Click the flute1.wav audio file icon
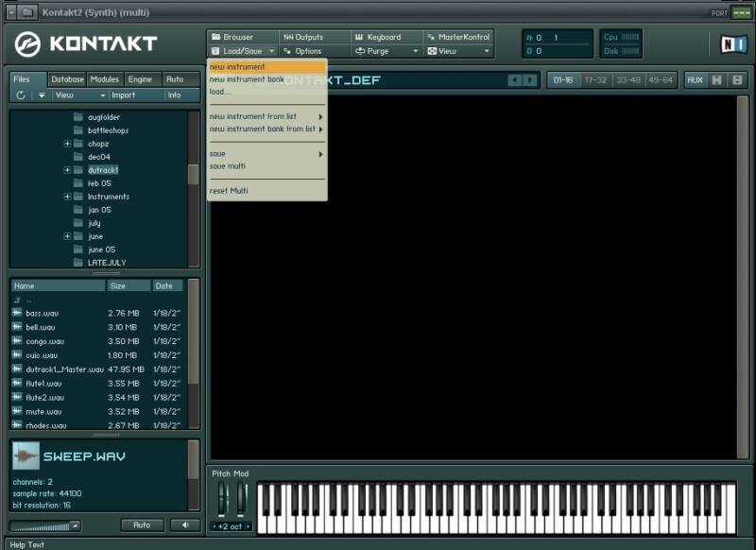Viewport: 756px width, 550px height. coord(17,384)
